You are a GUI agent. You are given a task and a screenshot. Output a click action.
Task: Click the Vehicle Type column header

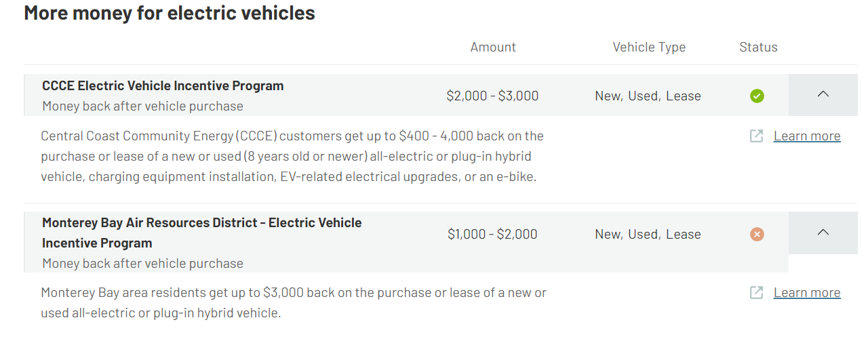[649, 47]
